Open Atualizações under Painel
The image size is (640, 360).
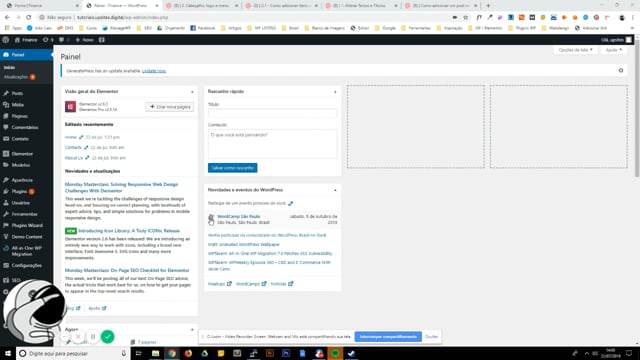point(16,77)
